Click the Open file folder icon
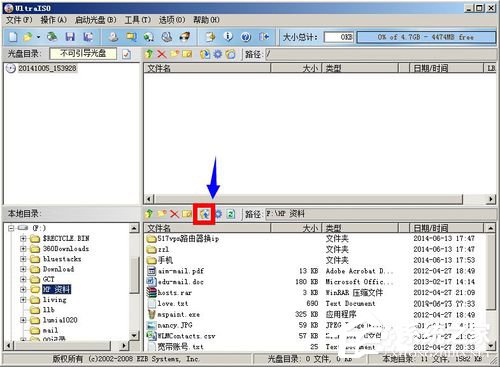Viewport: 500px width, 367px height. [x=28, y=37]
